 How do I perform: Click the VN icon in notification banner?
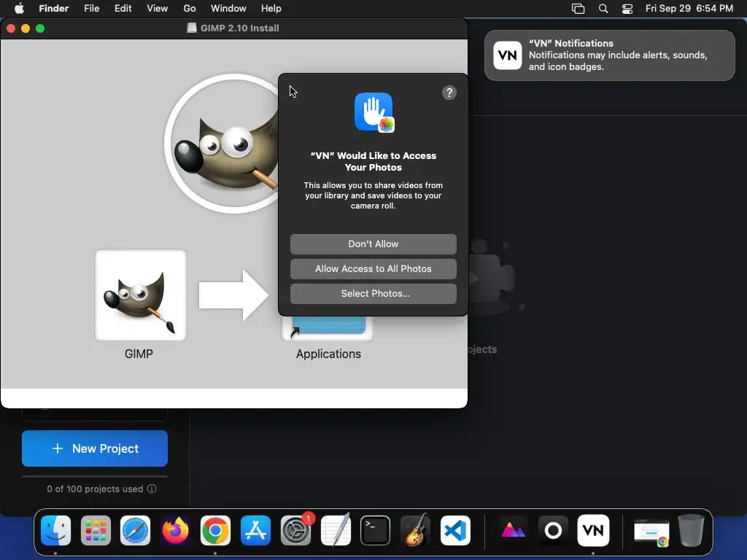tap(508, 55)
